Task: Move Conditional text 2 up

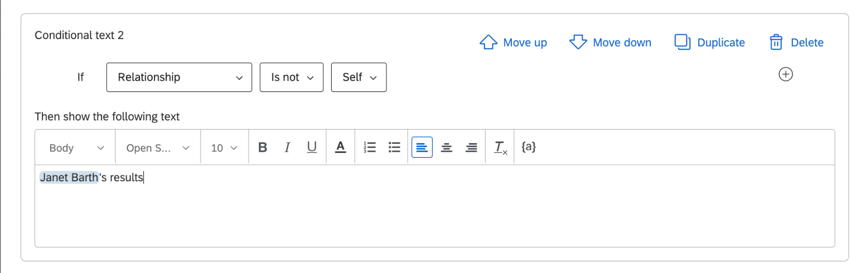Action: click(513, 42)
